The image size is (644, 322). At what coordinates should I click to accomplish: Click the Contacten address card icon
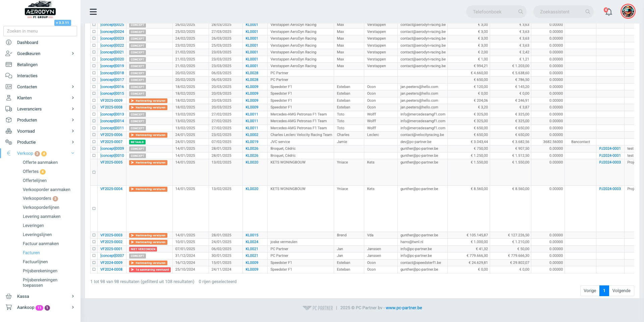tap(9, 87)
